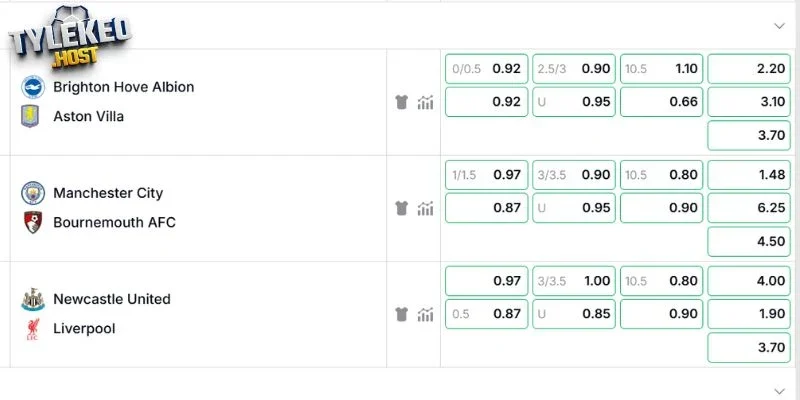Click the jersey icon for Manchester City match

[402, 208]
